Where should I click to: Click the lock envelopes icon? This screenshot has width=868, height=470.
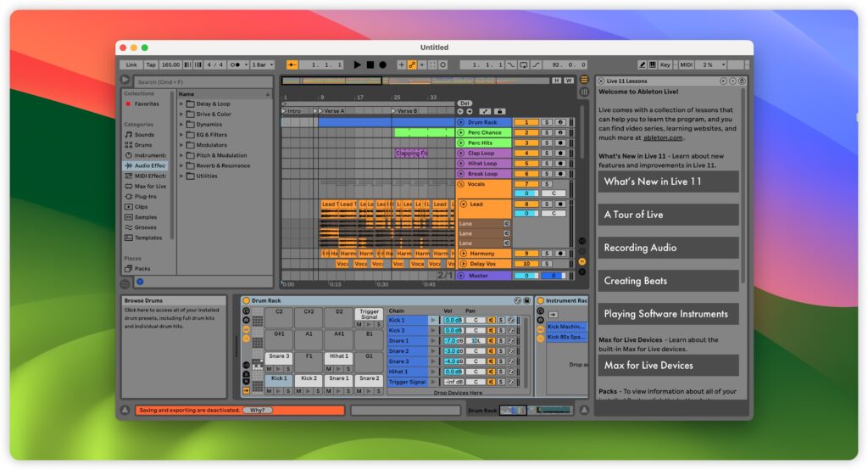click(x=499, y=111)
